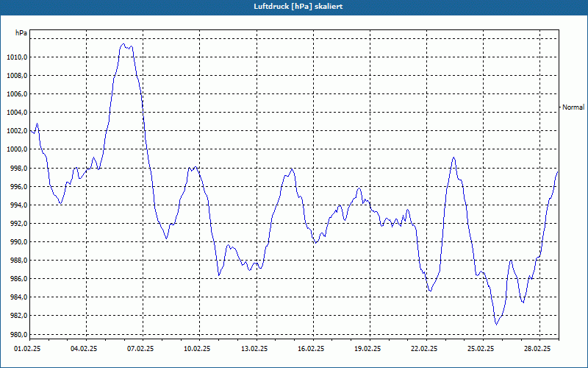Click the '19.02.25' date label
Image resolution: width=588 pixels, height=368 pixels.
[367, 348]
